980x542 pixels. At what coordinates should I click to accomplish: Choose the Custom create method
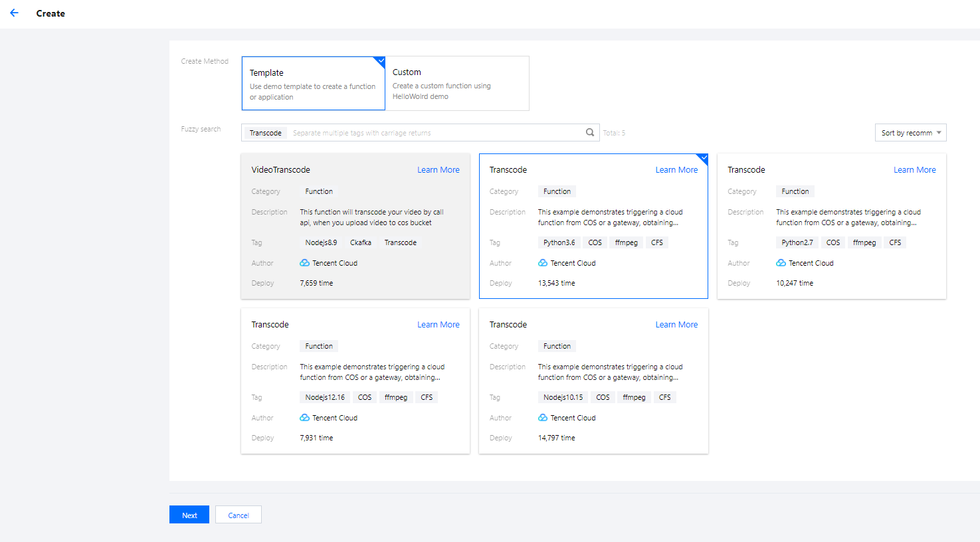(457, 84)
